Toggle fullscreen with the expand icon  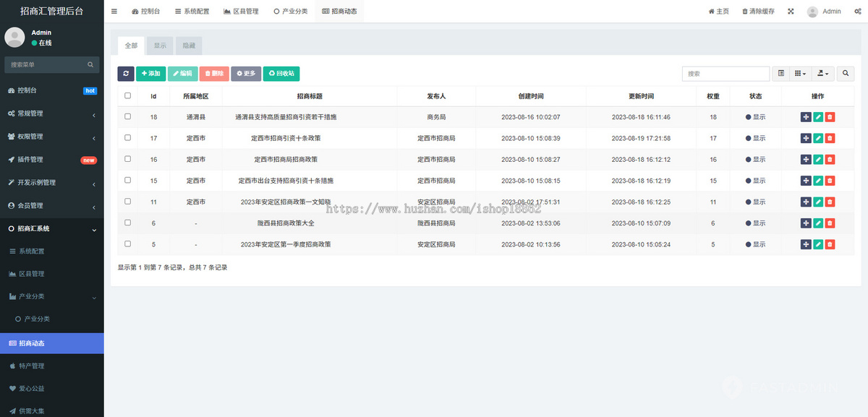[x=791, y=11]
